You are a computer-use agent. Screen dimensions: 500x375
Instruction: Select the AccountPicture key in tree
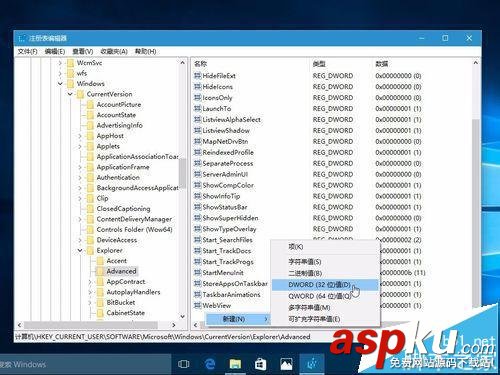pos(119,104)
